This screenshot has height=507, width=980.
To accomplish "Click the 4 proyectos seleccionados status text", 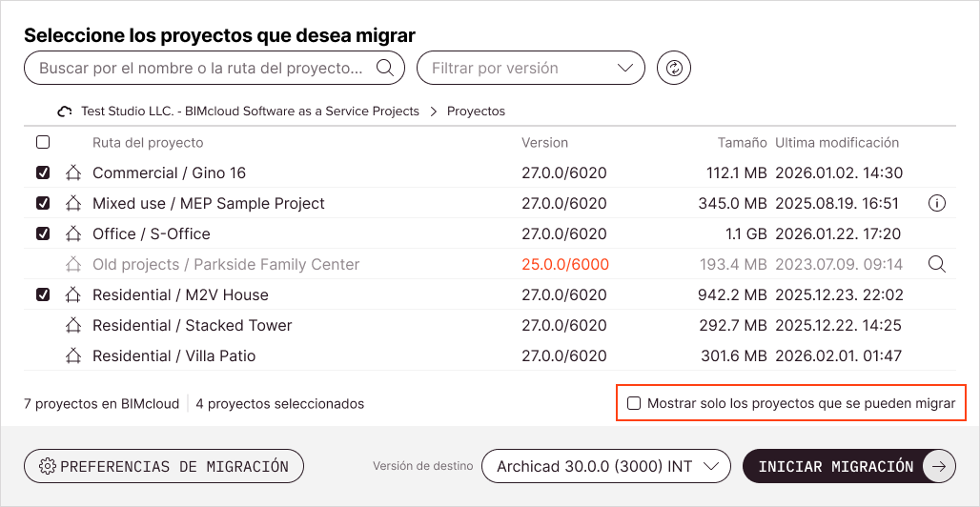I will [280, 404].
